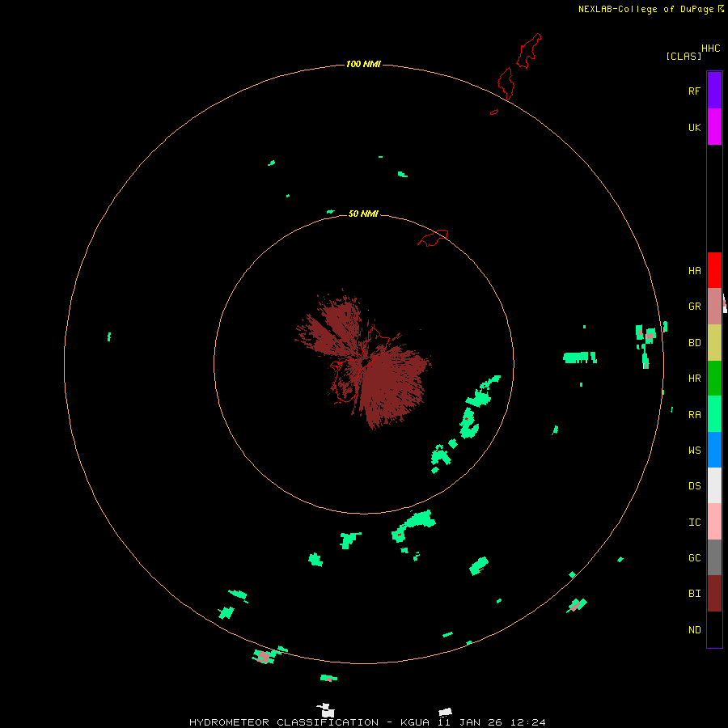Click the GC legend label
The height and width of the screenshot is (728, 728).
coord(695,558)
